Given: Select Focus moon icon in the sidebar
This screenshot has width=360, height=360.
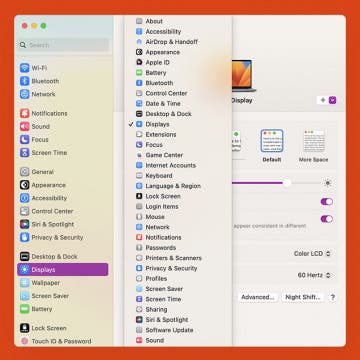Looking at the screenshot, I should point(24,139).
